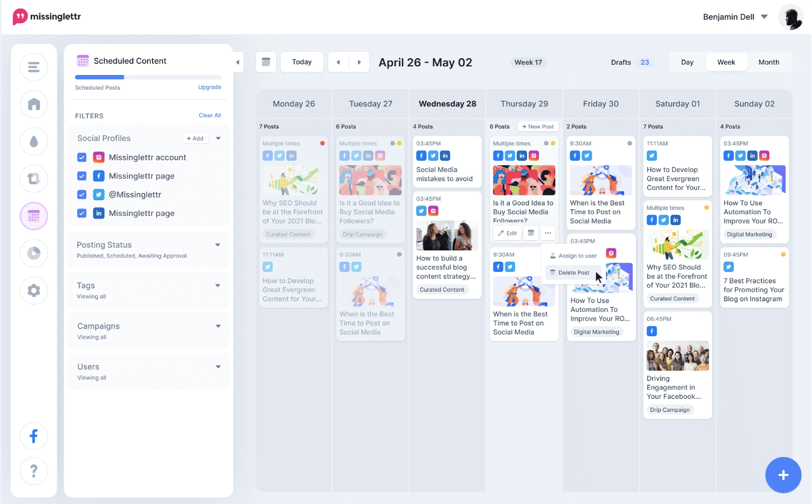Open the help question mark icon
812x504 pixels.
pyautogui.click(x=33, y=471)
